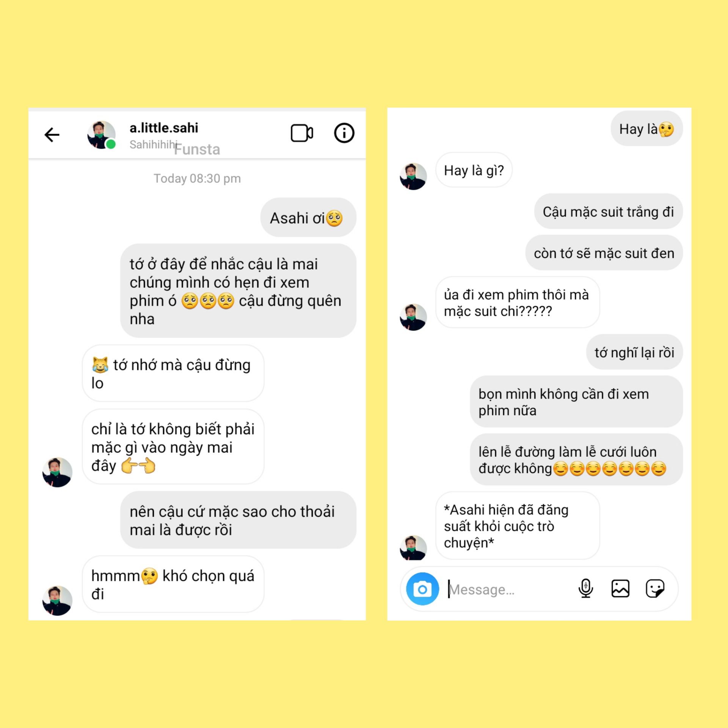728x728 pixels.
Task: Go back with the left arrow
Action: point(52,135)
